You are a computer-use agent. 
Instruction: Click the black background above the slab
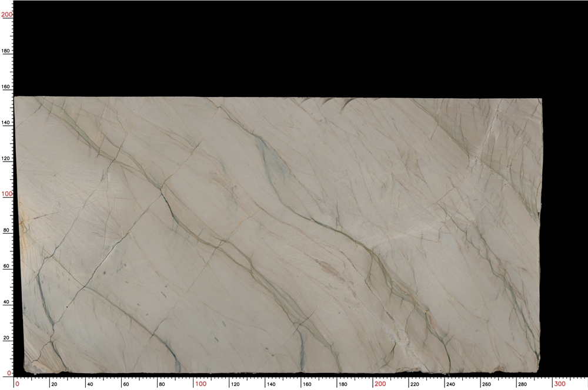pyautogui.click(x=294, y=47)
